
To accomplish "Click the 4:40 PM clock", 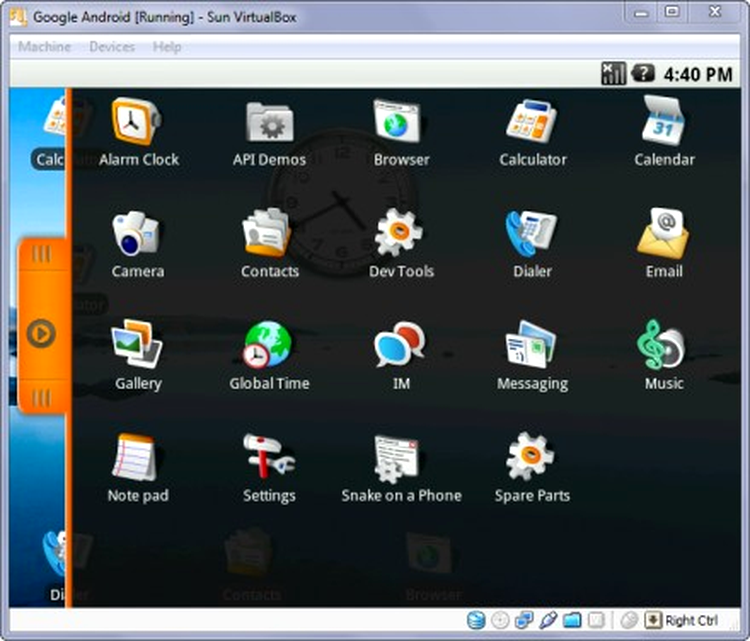I will 698,74.
